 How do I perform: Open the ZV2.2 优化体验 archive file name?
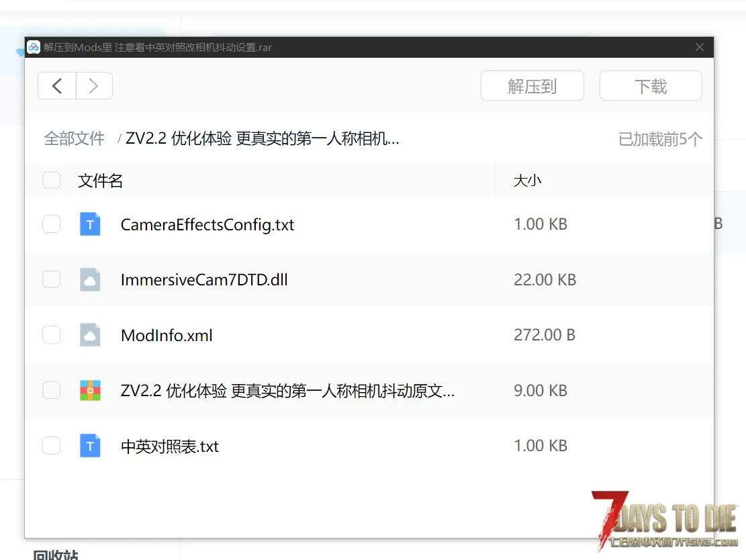[x=287, y=391]
